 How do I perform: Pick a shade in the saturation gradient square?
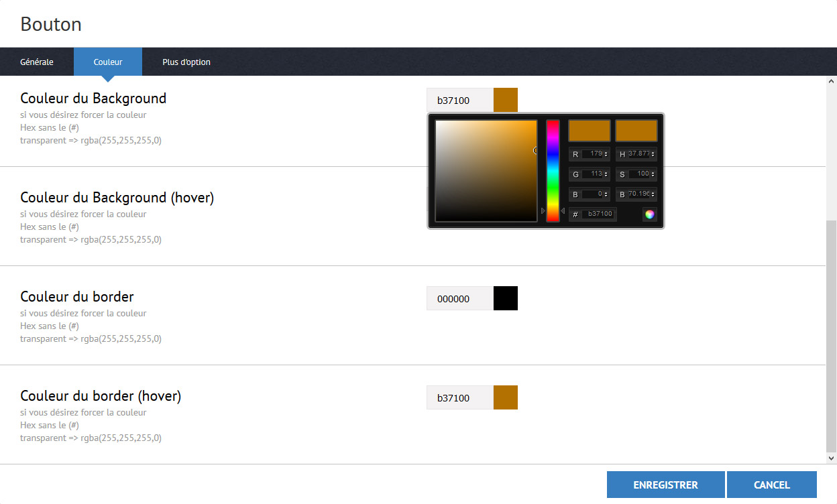pos(486,170)
